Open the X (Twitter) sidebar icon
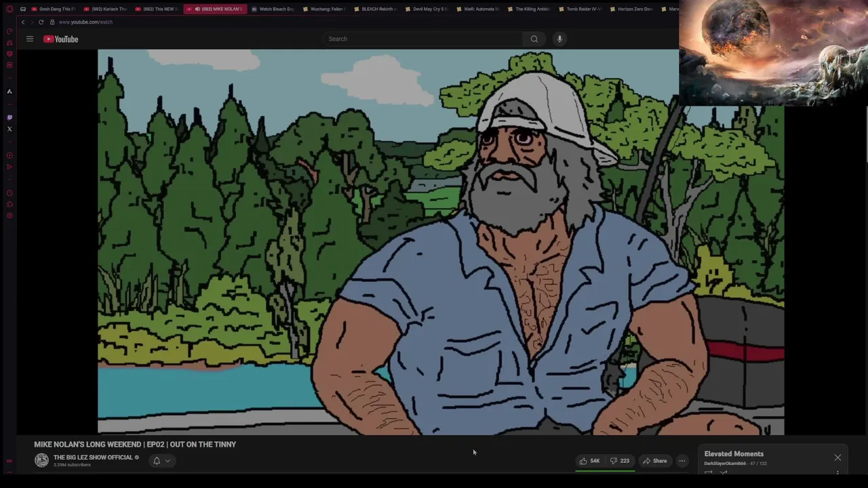This screenshot has width=868, height=488. (9, 129)
